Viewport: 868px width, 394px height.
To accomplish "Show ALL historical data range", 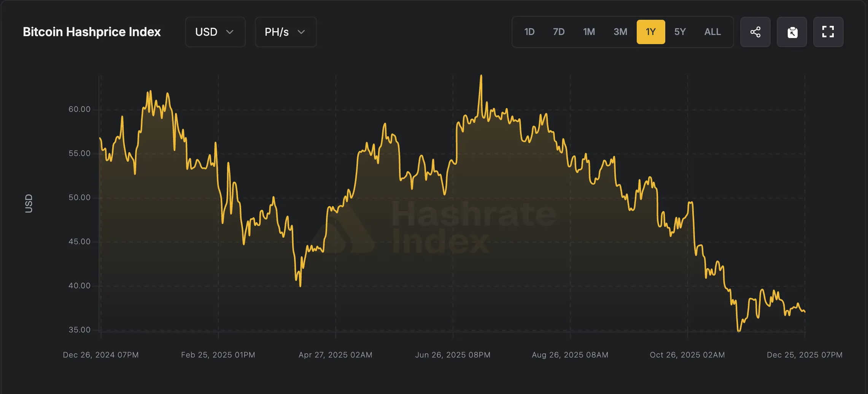I will (x=712, y=32).
